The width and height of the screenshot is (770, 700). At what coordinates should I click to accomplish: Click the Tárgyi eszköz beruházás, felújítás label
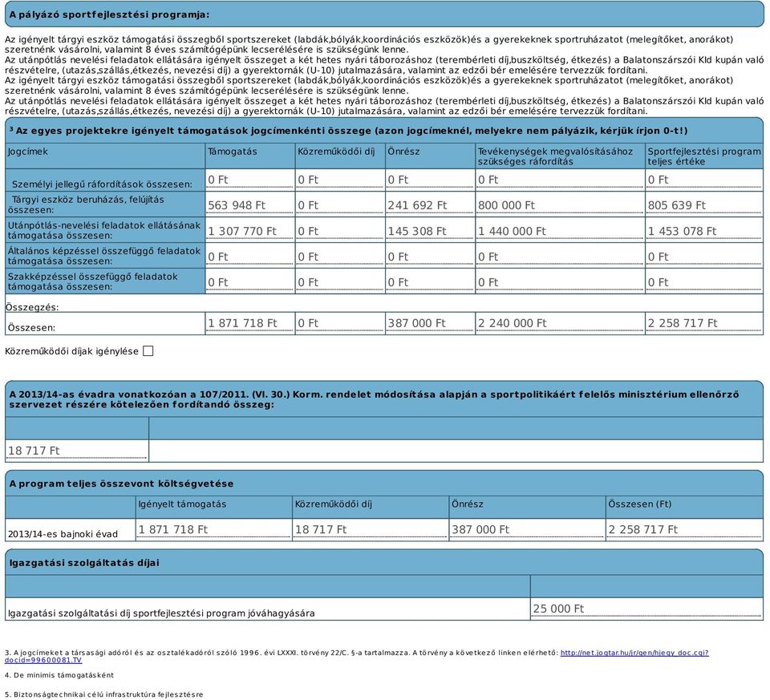pyautogui.click(x=86, y=204)
